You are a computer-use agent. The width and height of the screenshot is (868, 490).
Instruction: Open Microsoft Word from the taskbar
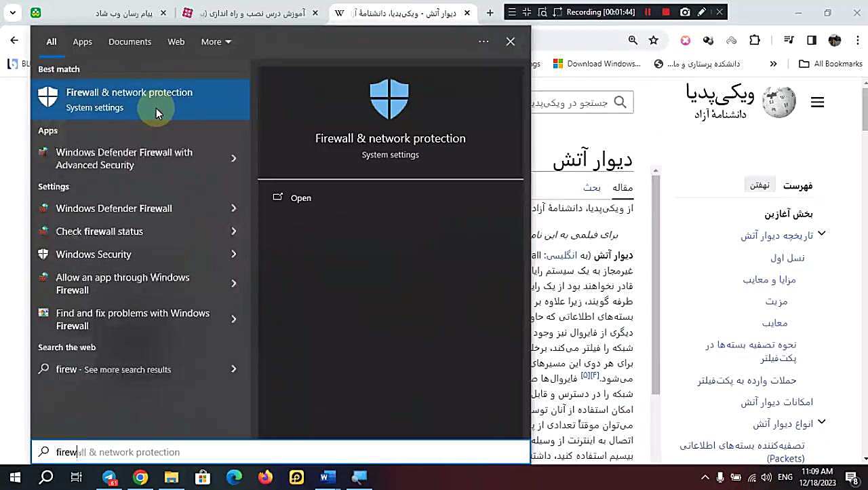pos(328,478)
